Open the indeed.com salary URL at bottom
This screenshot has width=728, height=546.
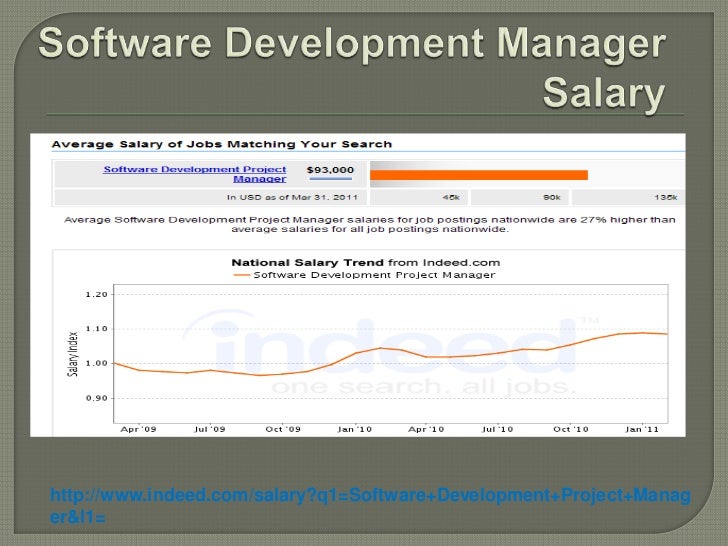370,506
